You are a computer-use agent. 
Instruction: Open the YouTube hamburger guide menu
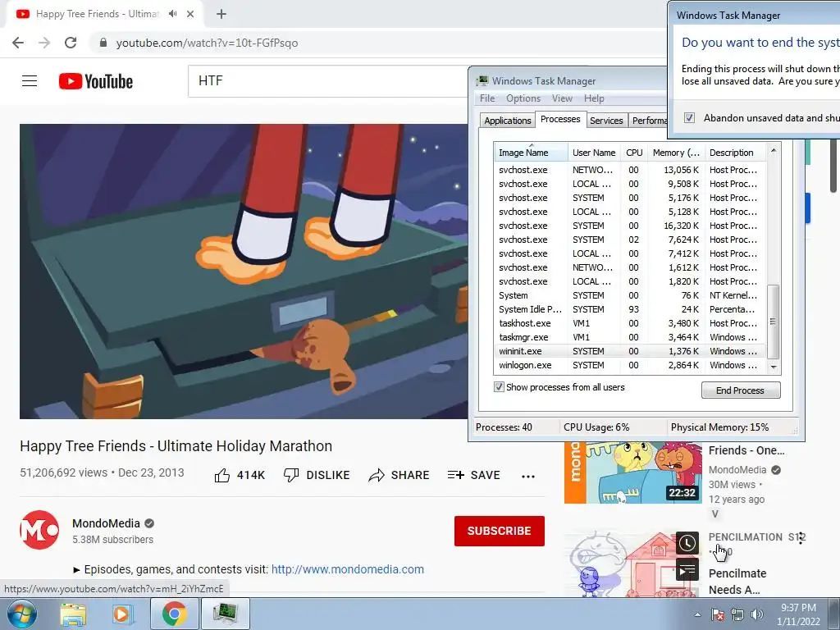click(x=30, y=81)
